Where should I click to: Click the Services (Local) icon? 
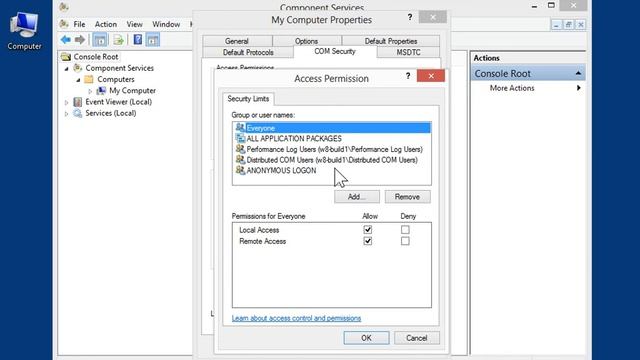click(78, 113)
